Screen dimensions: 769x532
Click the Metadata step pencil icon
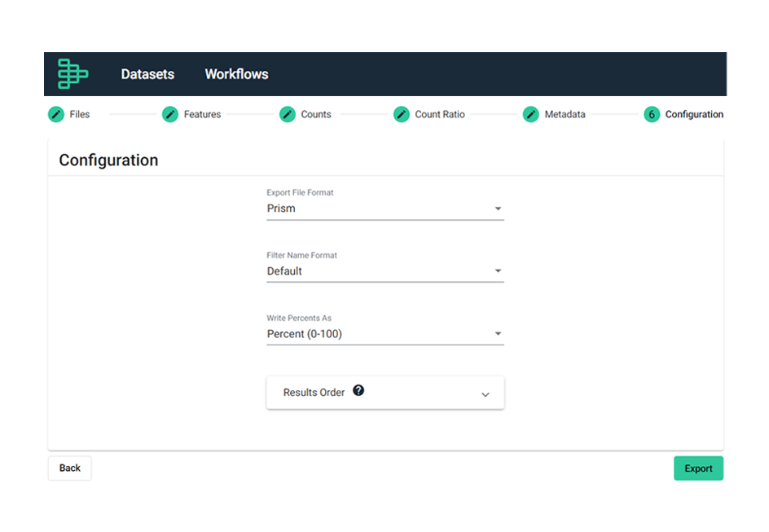tap(531, 115)
